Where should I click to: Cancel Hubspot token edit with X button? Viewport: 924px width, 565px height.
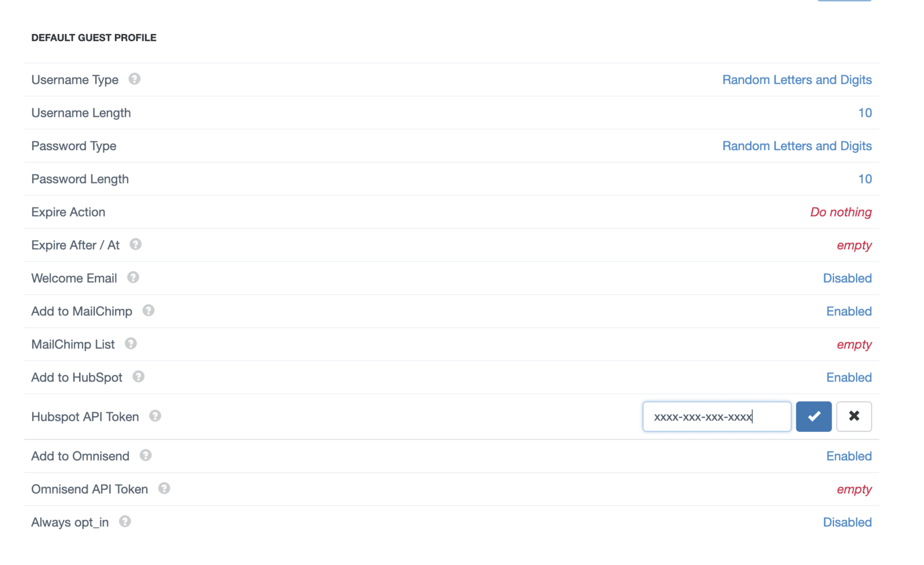[x=854, y=417]
